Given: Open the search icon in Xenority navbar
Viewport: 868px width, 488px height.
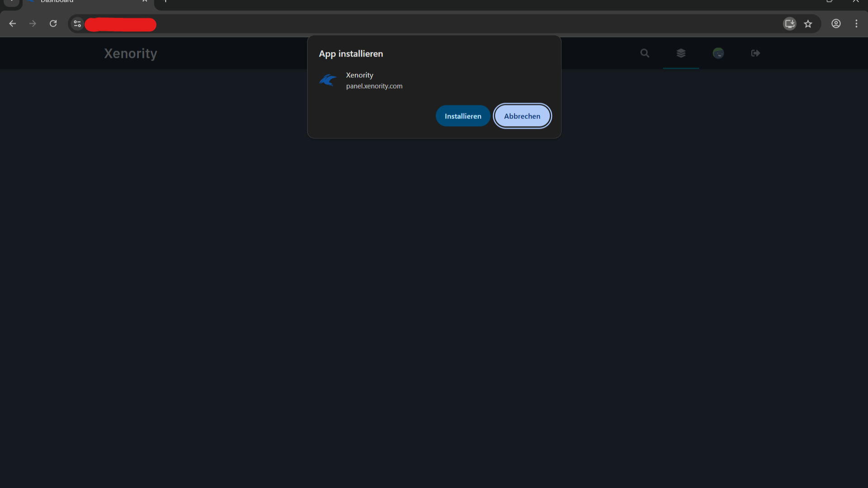Looking at the screenshot, I should [x=644, y=53].
